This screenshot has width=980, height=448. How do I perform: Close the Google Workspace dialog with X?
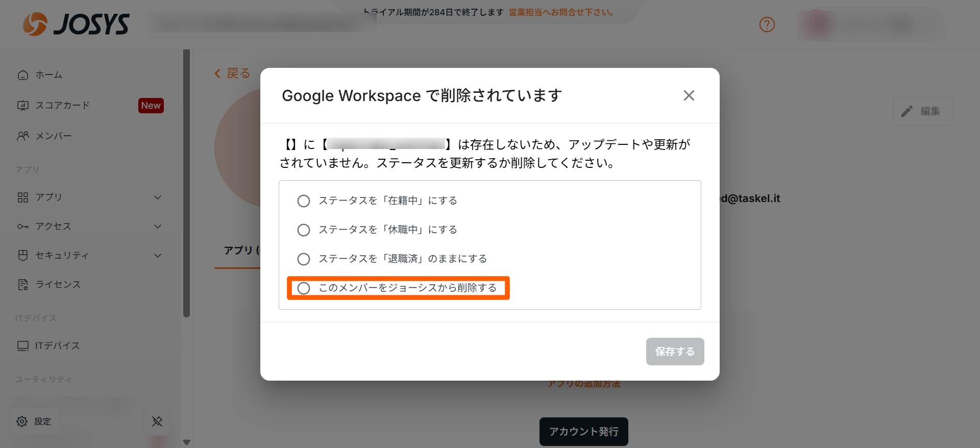pyautogui.click(x=689, y=95)
